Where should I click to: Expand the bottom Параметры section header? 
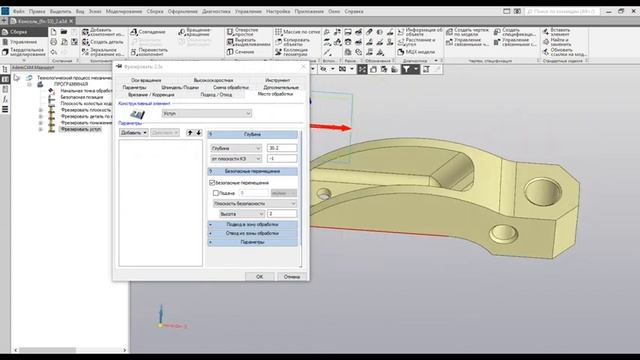click(253, 242)
